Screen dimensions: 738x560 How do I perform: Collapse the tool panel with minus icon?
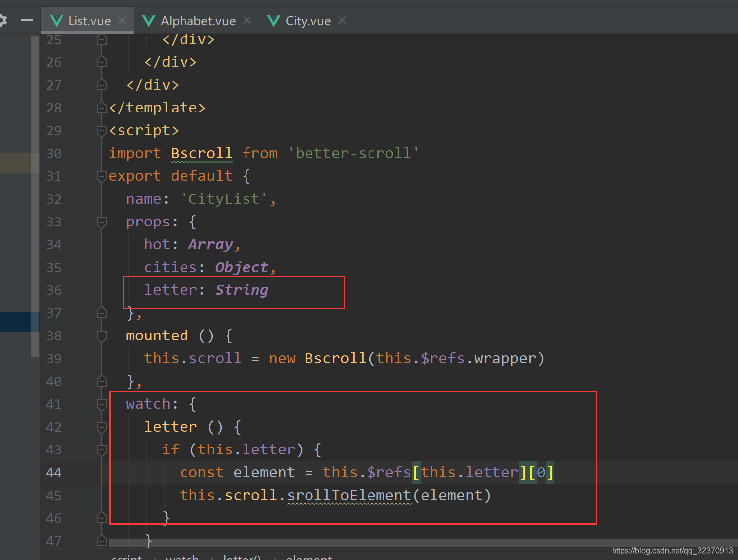point(27,20)
